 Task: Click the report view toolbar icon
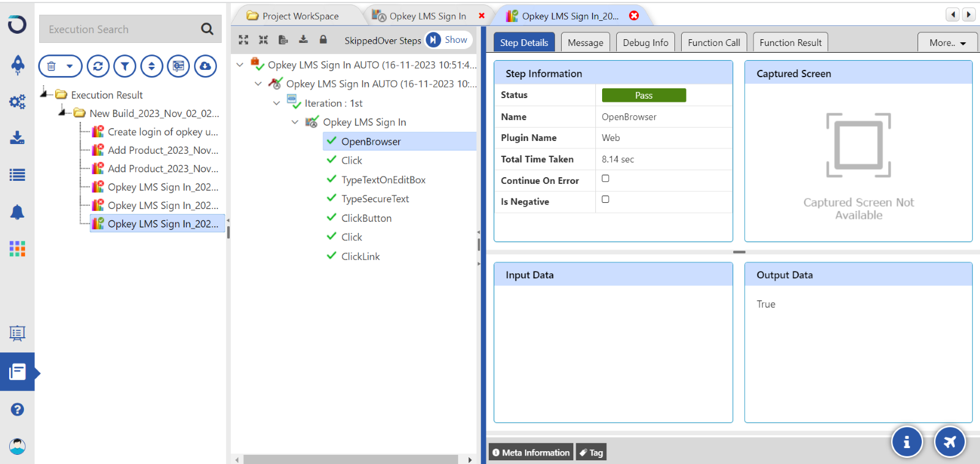click(179, 66)
